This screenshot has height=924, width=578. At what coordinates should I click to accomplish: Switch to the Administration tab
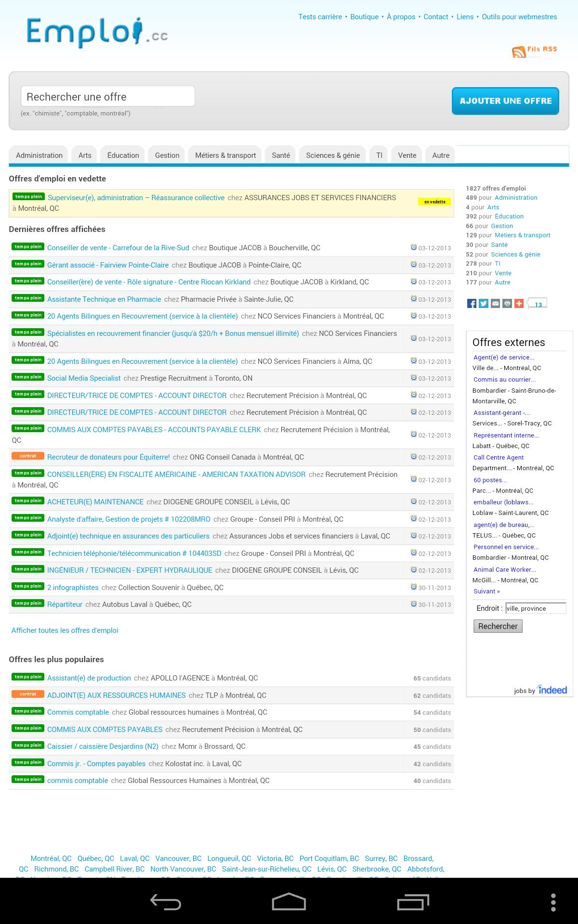tap(39, 155)
